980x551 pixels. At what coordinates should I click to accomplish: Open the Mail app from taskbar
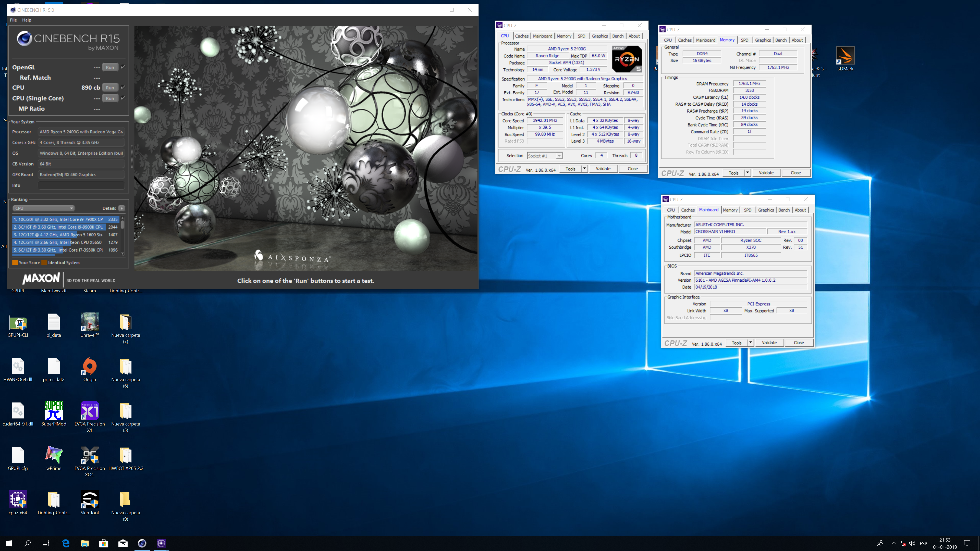[x=123, y=543]
